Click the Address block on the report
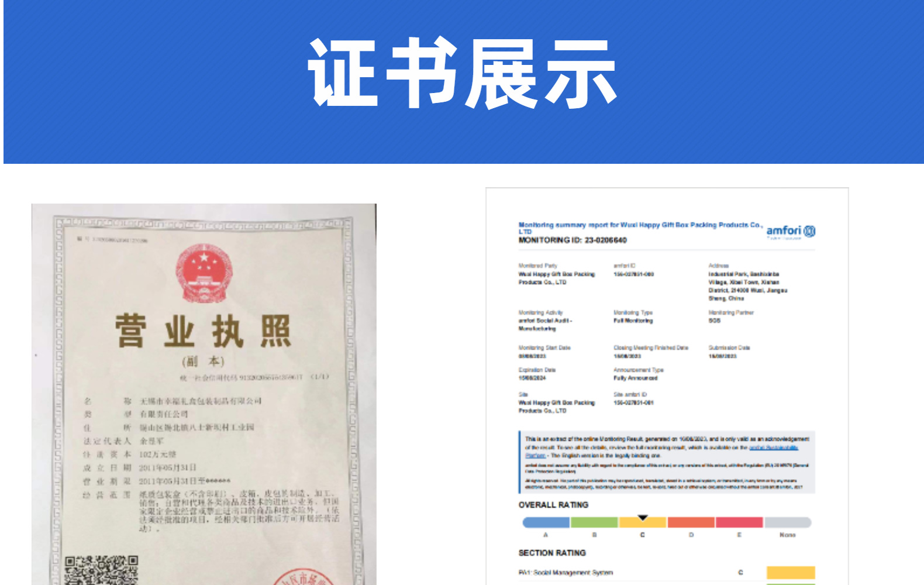This screenshot has height=585, width=924. (748, 283)
